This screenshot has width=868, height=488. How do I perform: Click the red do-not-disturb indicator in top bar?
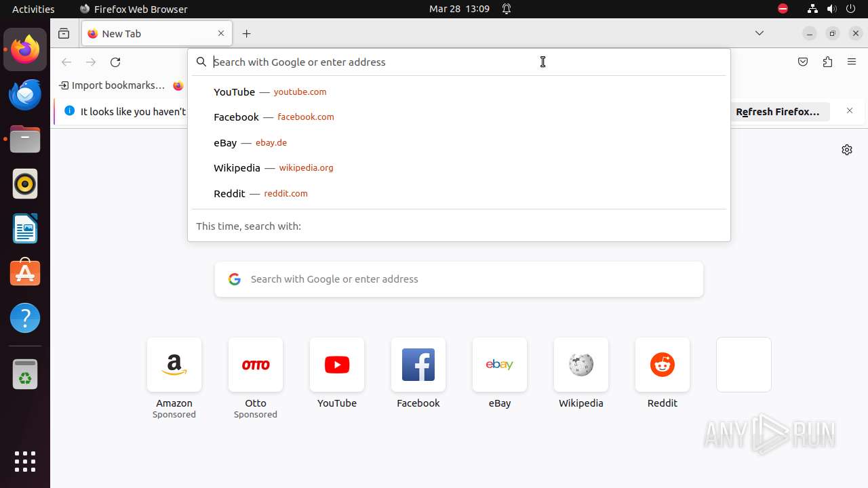coord(783,9)
